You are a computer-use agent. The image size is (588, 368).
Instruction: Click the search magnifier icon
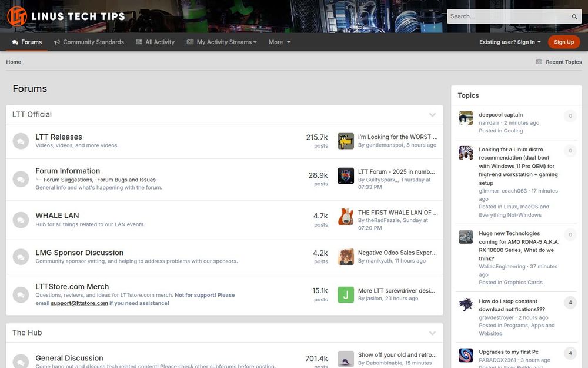574,16
